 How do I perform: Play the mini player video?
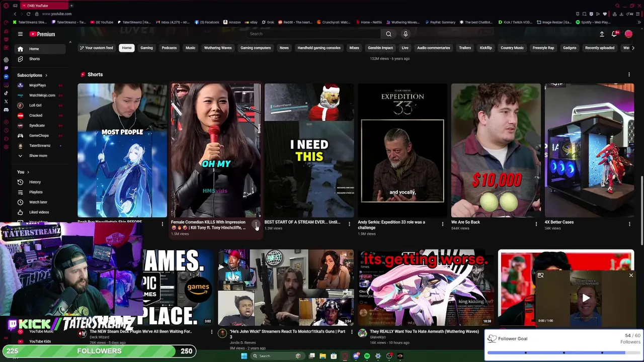(586, 298)
